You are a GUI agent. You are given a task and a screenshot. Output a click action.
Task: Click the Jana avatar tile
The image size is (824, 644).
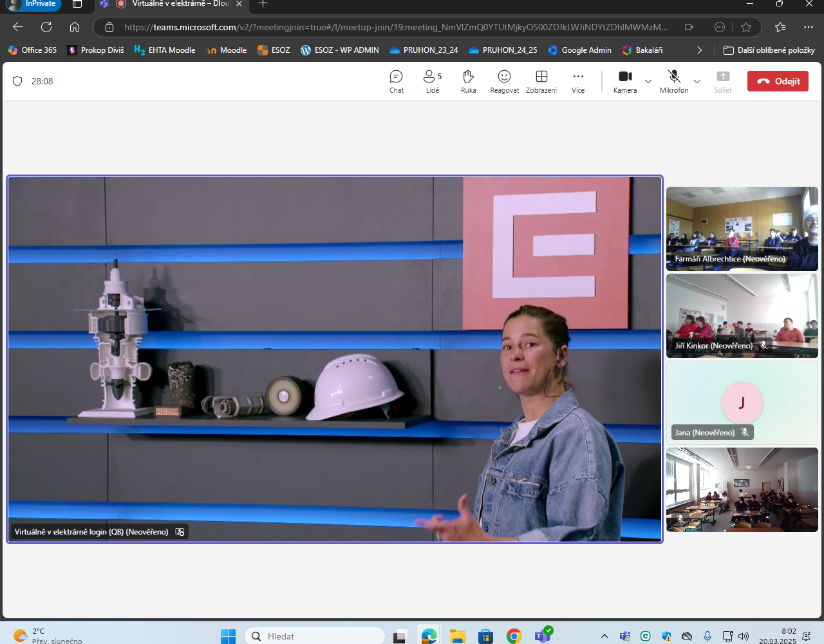click(x=742, y=402)
